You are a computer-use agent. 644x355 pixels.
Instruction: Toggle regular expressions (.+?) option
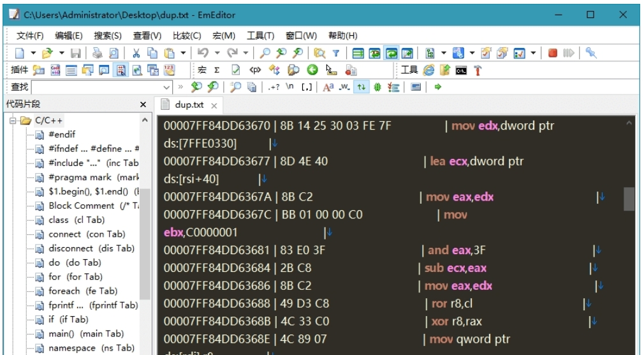(x=274, y=87)
